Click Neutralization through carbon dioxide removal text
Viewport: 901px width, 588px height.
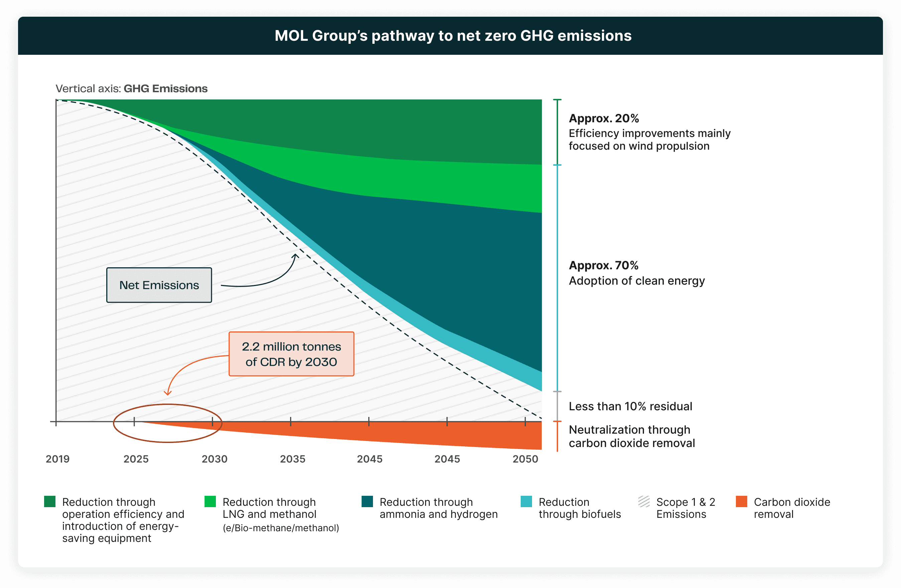point(631,436)
